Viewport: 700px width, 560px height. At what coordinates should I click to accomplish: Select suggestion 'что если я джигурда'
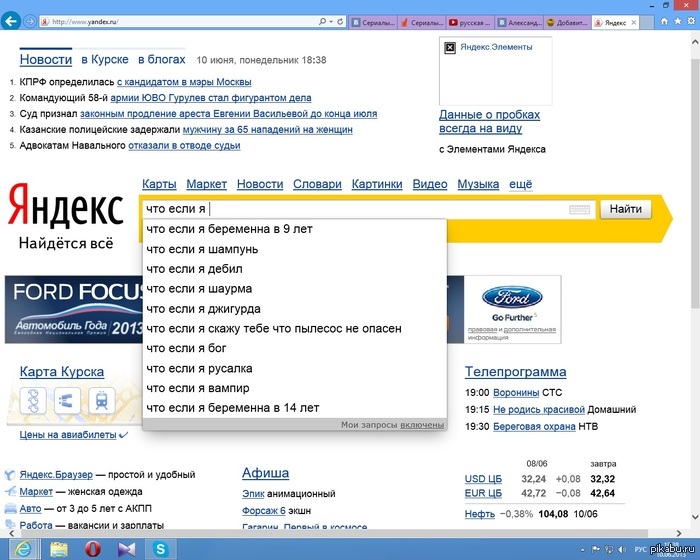point(295,309)
